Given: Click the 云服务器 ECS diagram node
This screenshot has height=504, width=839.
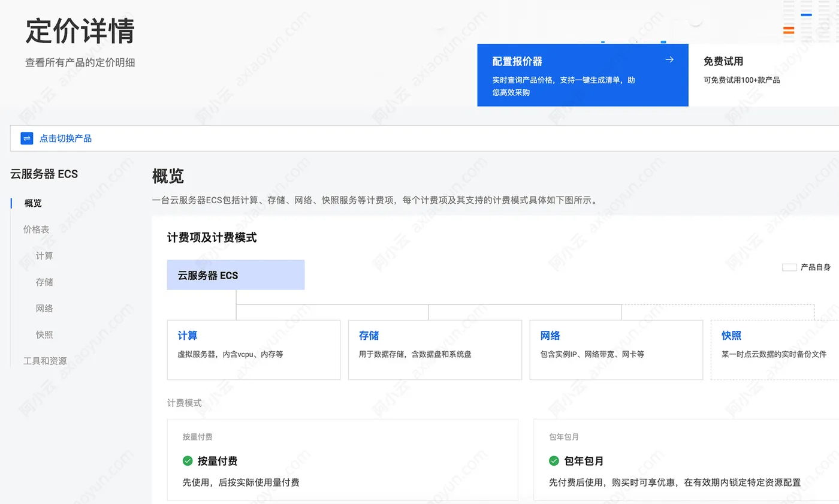Looking at the screenshot, I should coord(236,275).
